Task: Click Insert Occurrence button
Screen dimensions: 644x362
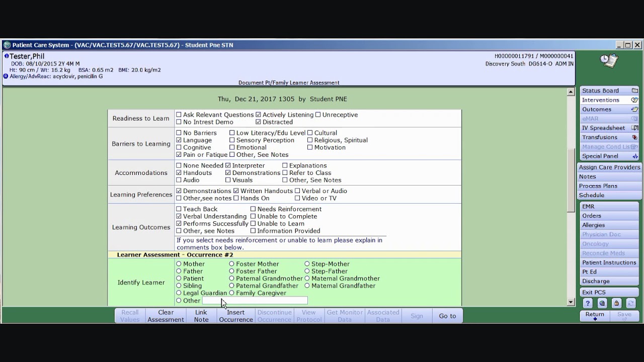Action: coord(236,316)
